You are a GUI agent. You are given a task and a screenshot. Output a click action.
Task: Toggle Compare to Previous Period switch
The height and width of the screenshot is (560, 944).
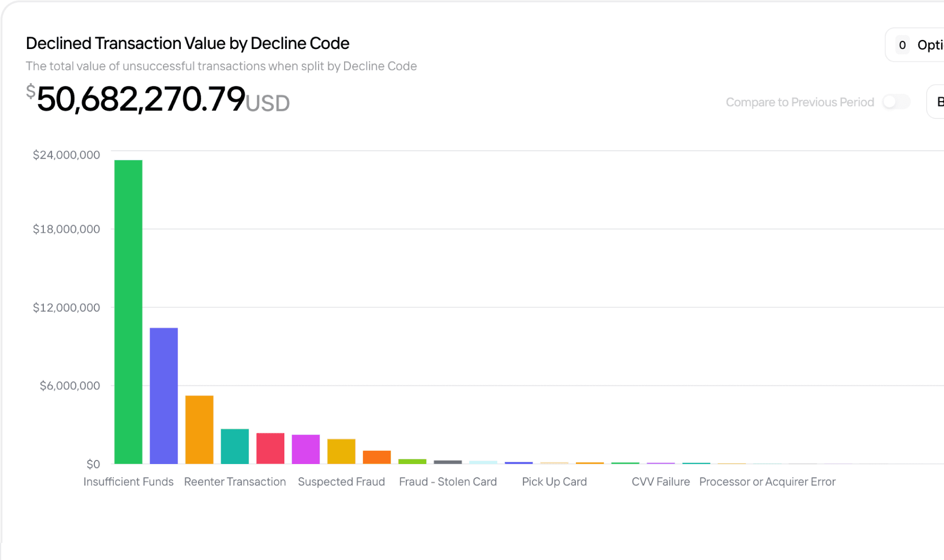896,102
